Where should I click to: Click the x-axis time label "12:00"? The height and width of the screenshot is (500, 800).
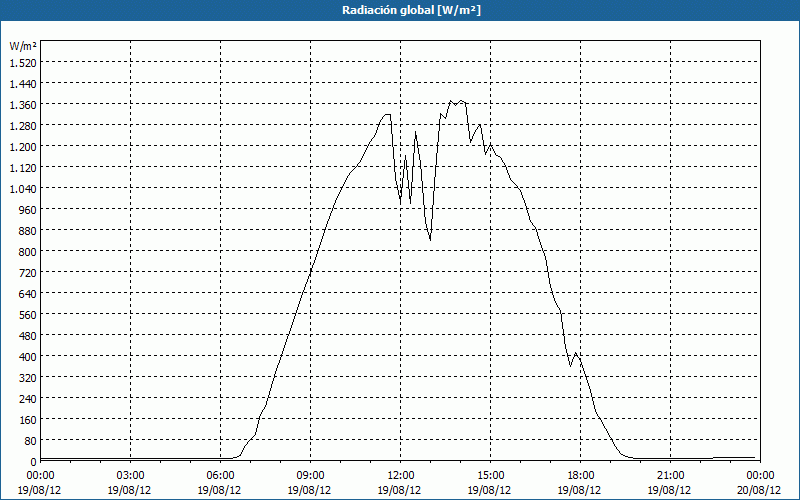coord(400,476)
